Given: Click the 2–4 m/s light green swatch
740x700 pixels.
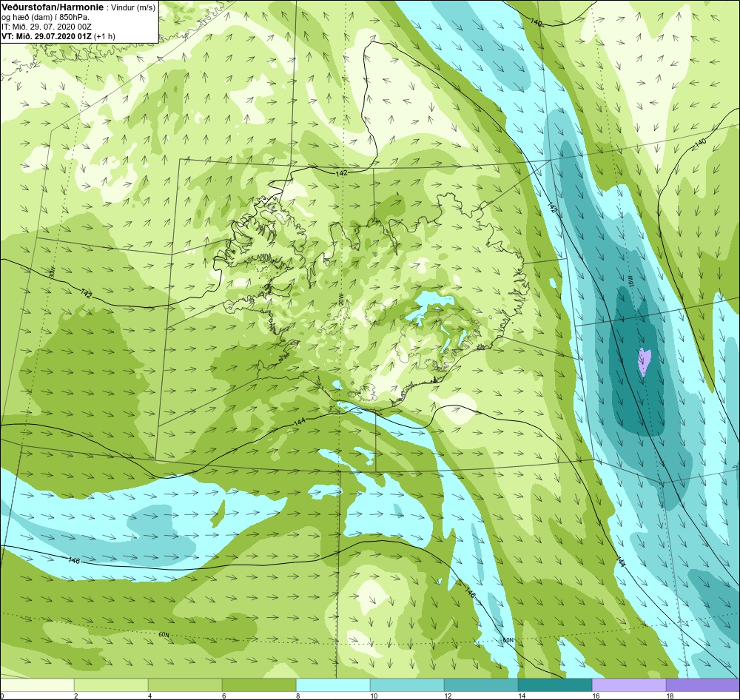Looking at the screenshot, I should 112,684.
